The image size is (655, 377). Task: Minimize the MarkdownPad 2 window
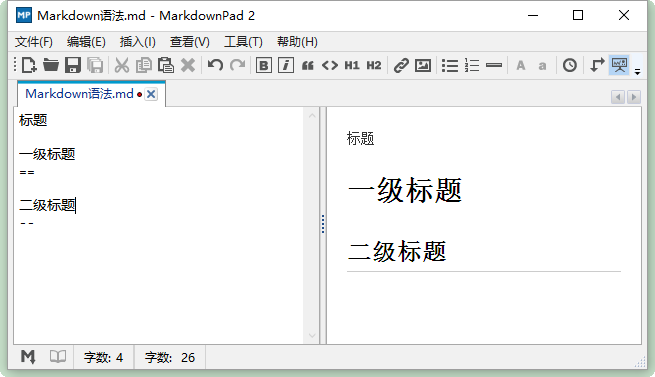click(533, 15)
